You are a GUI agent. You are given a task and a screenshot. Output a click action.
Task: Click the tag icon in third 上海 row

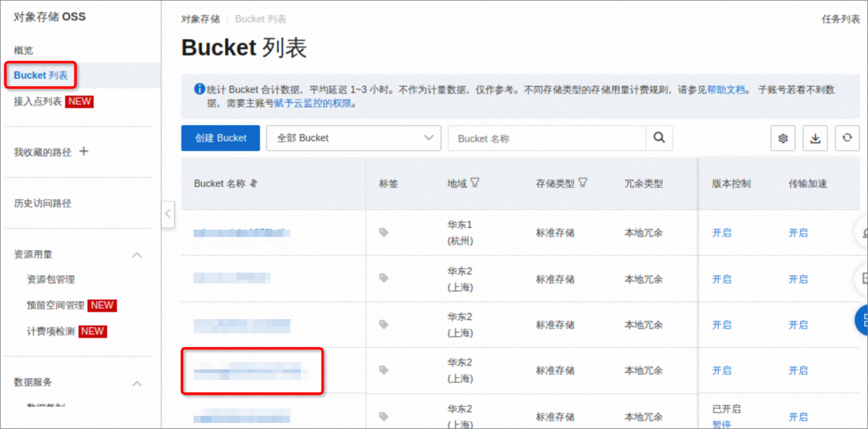(384, 370)
